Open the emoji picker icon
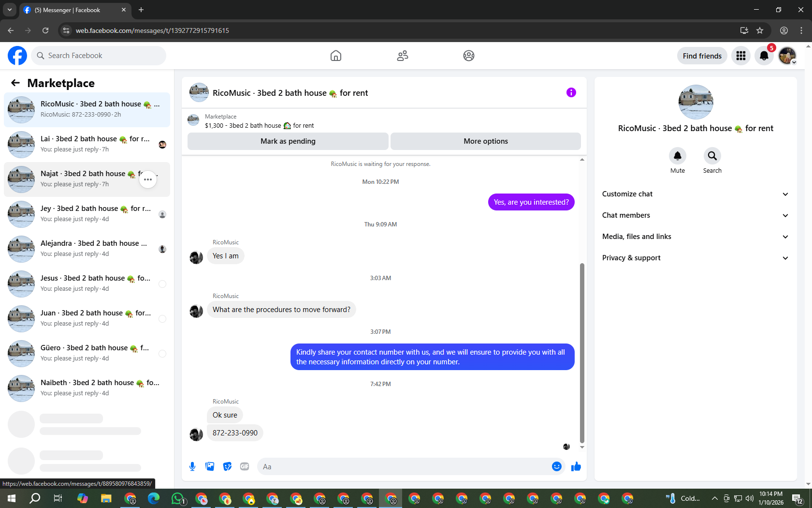The image size is (812, 508). click(557, 466)
